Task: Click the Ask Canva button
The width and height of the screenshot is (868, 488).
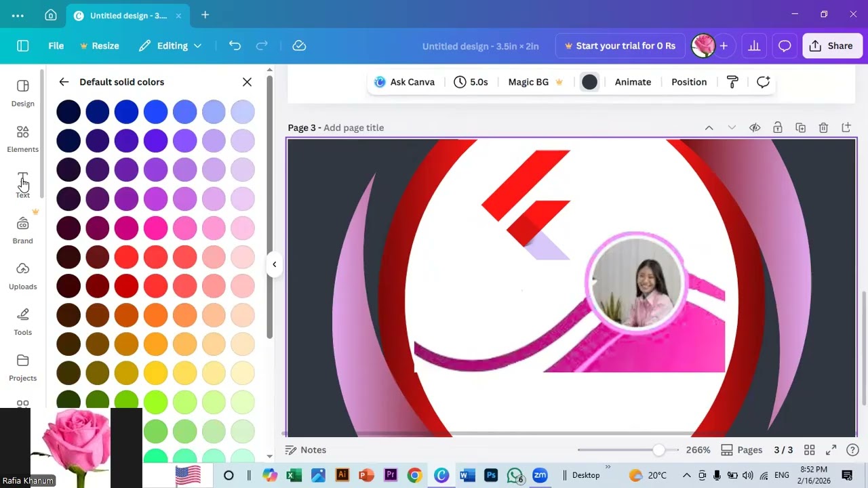Action: coord(404,82)
